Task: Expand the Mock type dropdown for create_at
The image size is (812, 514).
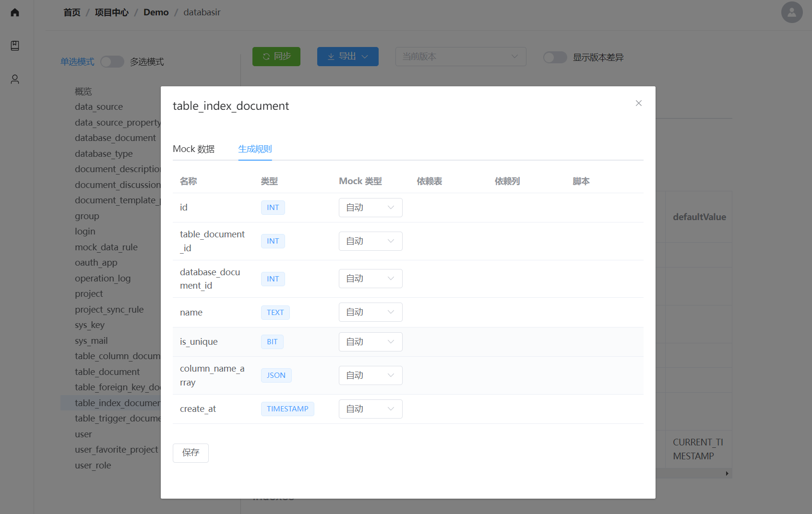Action: click(x=370, y=409)
